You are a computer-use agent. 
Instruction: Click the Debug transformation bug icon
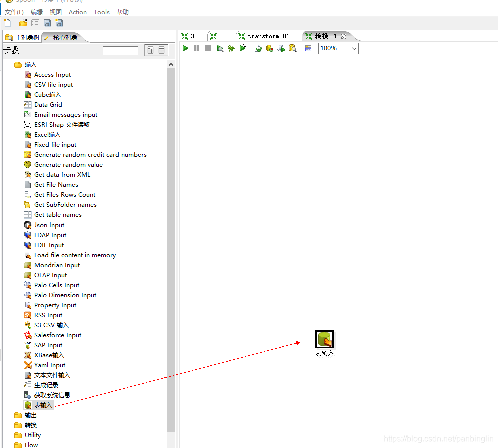(x=231, y=48)
